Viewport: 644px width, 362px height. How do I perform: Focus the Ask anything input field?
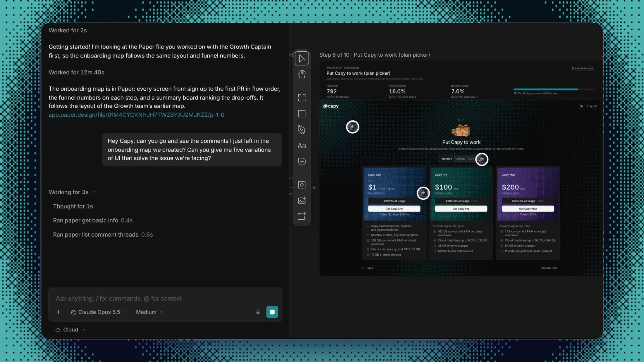coord(165,298)
